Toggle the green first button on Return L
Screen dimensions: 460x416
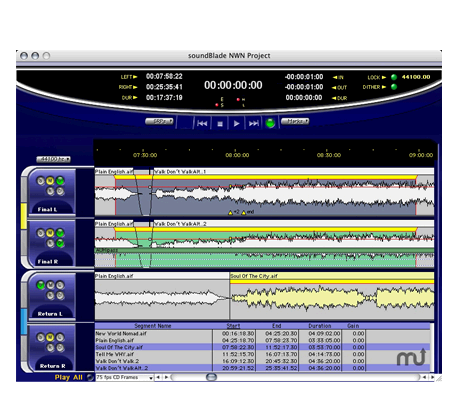point(40,285)
